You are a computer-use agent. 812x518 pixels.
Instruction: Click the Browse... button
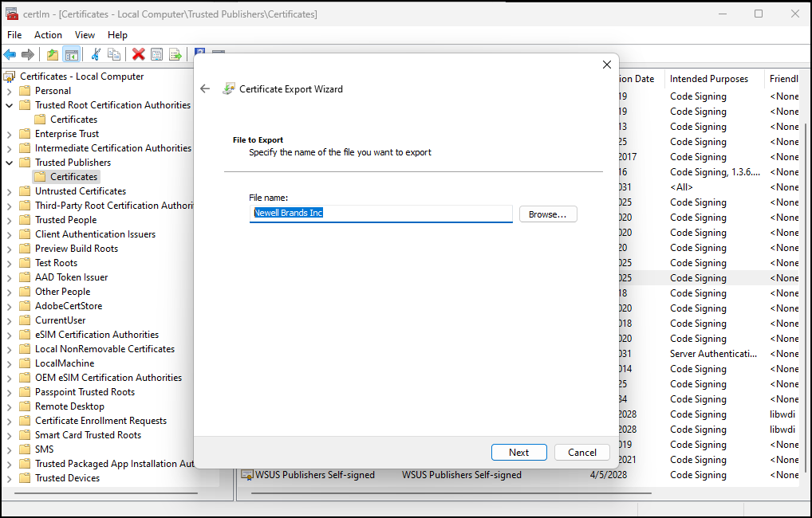pyautogui.click(x=547, y=214)
